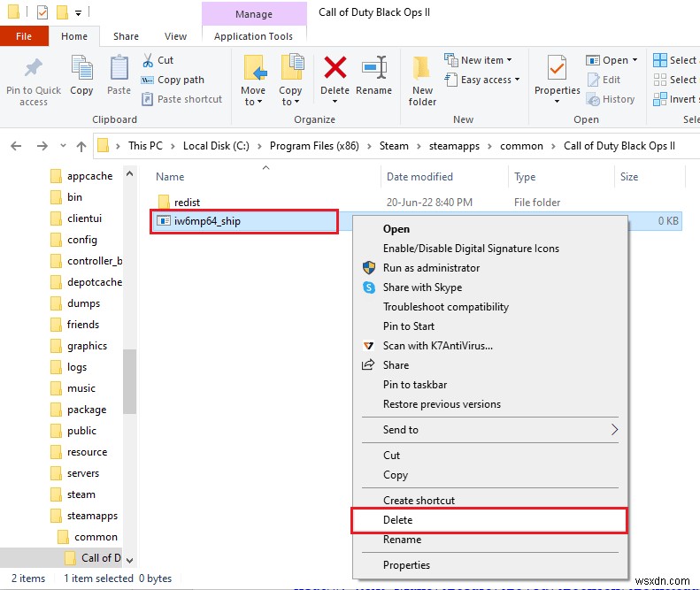Viewport: 700px width, 590px height.
Task: Choose Restore previous versions entry
Action: pyautogui.click(x=490, y=404)
